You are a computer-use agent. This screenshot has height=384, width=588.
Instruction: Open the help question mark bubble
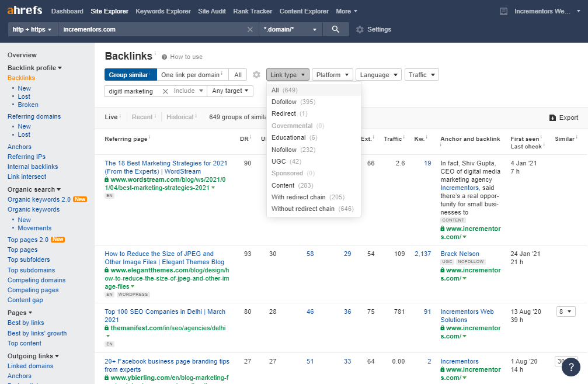click(x=570, y=367)
